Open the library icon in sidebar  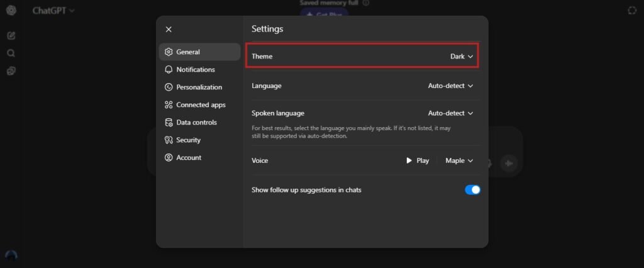(x=11, y=71)
